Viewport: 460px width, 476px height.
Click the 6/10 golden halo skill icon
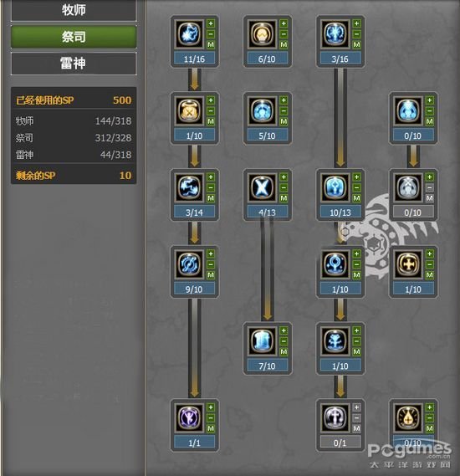pos(262,33)
